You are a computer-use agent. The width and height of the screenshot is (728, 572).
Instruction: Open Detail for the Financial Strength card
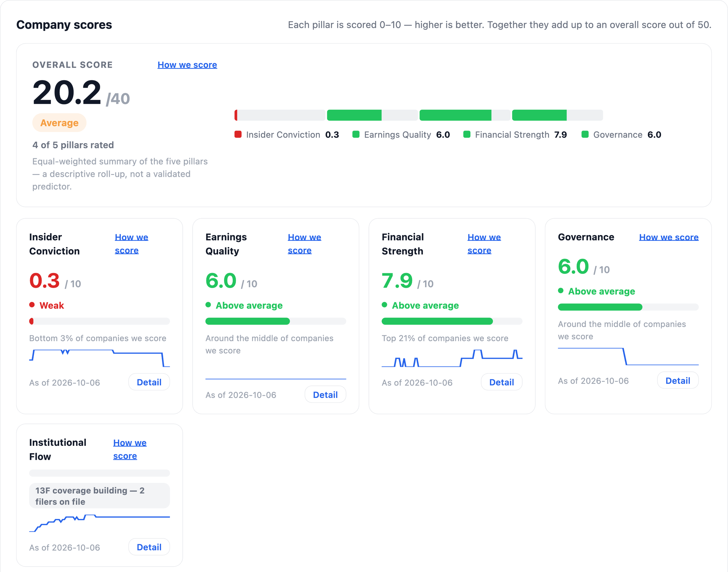point(501,382)
